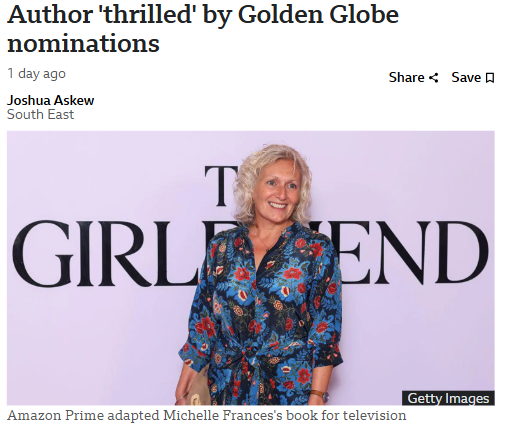Click the wristwatch on the woman's arm
This screenshot has width=505, height=429.
click(x=321, y=395)
